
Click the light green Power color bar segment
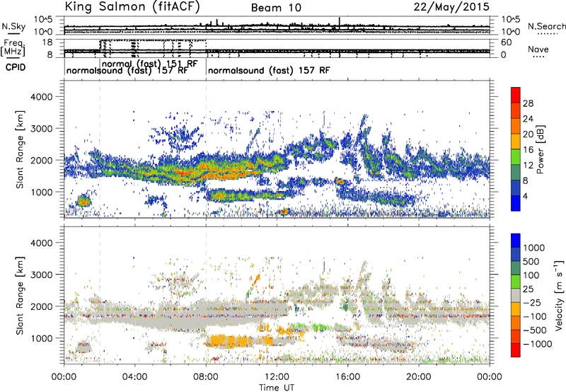point(516,157)
